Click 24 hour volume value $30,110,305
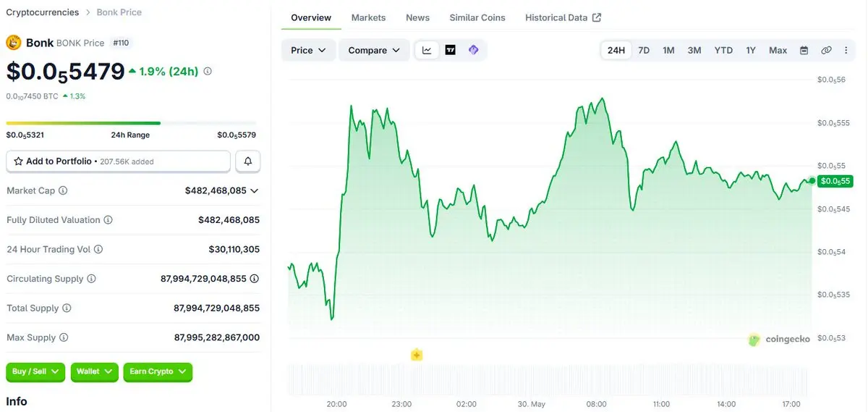The image size is (868, 412). coord(234,249)
